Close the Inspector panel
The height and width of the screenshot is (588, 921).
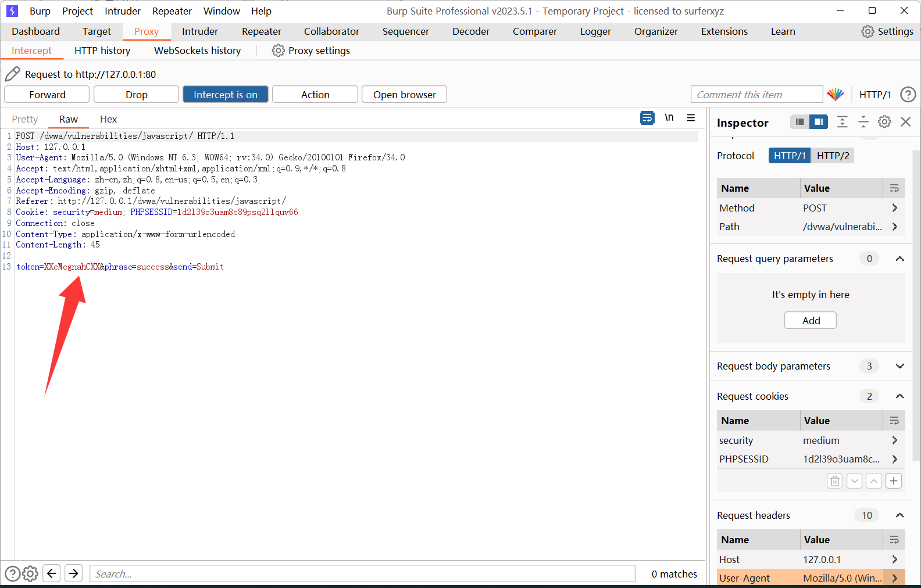tap(906, 121)
